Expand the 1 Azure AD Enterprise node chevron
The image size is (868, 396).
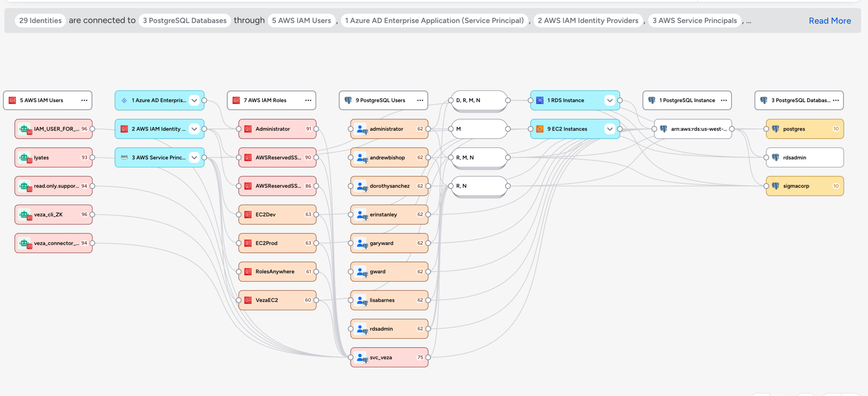tap(194, 100)
